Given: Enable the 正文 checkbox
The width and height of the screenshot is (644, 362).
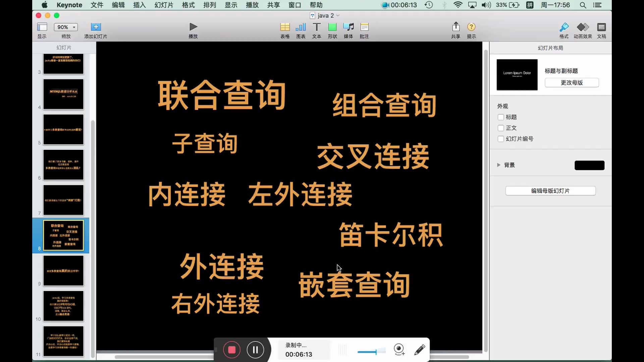Looking at the screenshot, I should click(501, 128).
